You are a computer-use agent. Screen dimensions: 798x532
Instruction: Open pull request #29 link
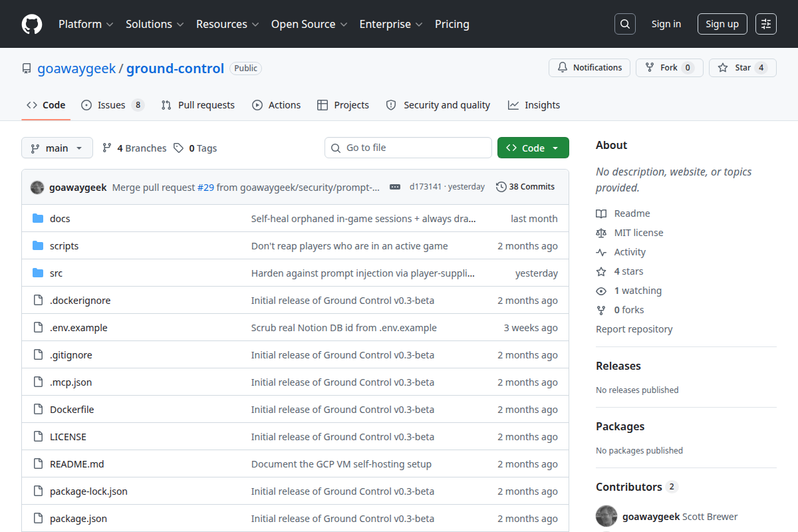click(205, 188)
